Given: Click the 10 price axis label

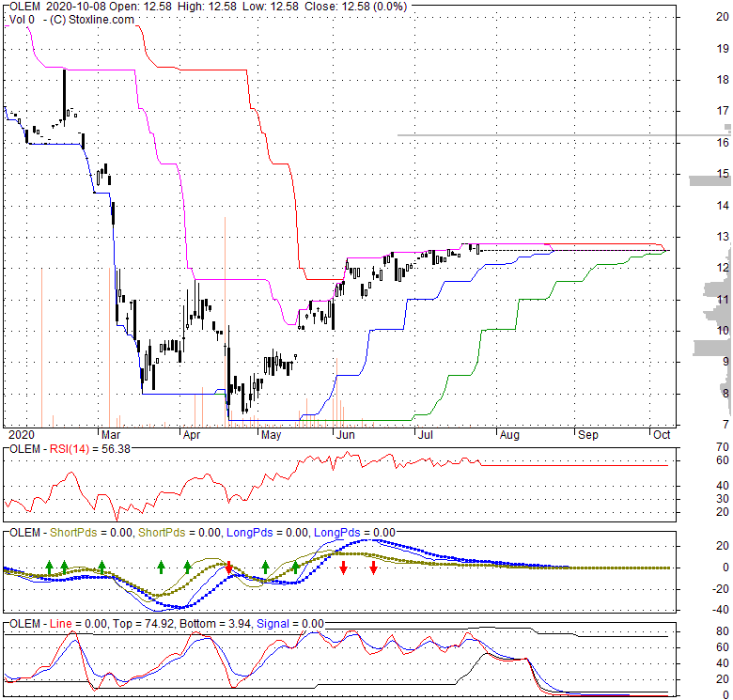Looking at the screenshot, I should click(x=723, y=331).
